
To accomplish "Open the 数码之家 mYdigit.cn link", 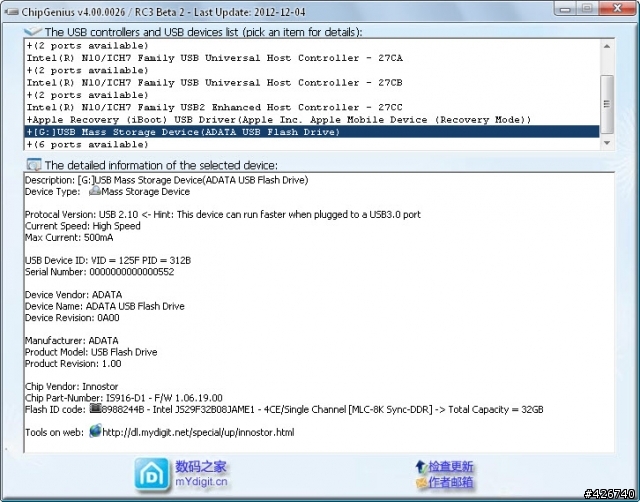I will pyautogui.click(x=201, y=474).
